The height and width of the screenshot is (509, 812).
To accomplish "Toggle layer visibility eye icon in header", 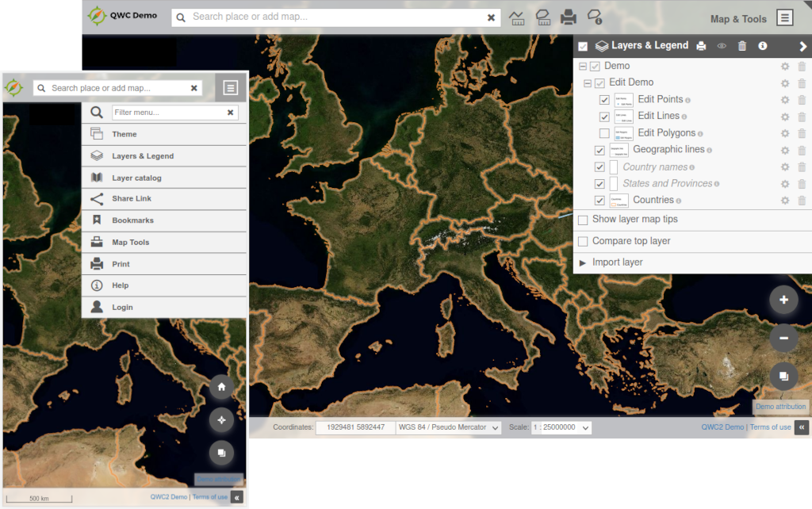I will [x=722, y=46].
